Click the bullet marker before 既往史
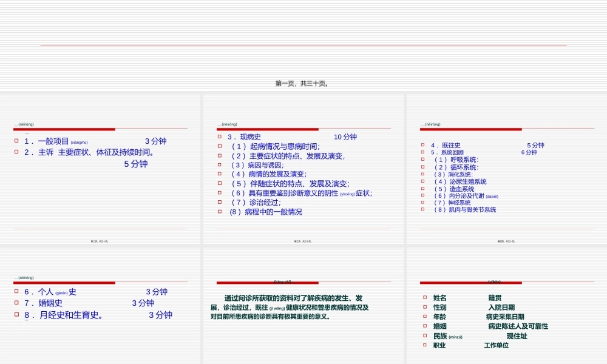Screen dimensions: 607x364 (423, 145)
